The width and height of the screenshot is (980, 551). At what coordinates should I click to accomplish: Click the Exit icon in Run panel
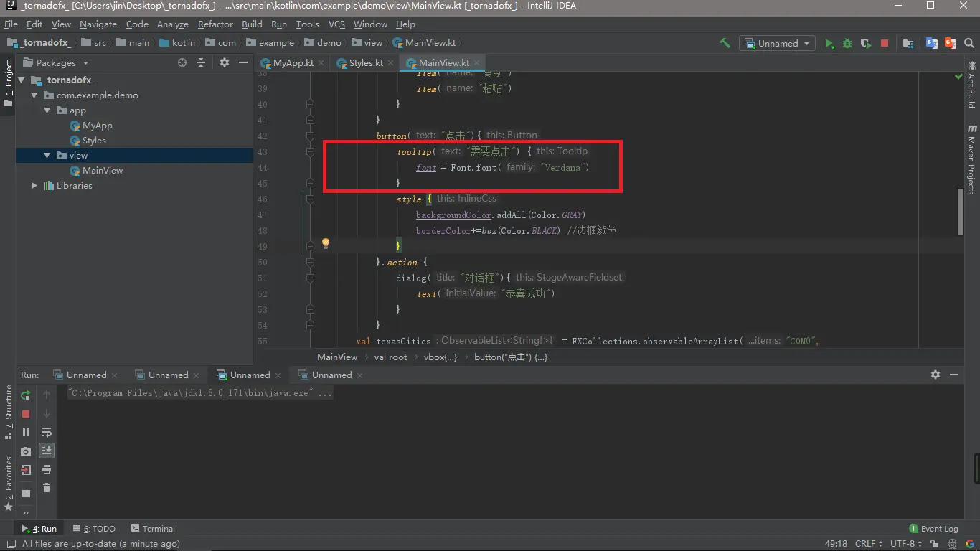pos(26,470)
